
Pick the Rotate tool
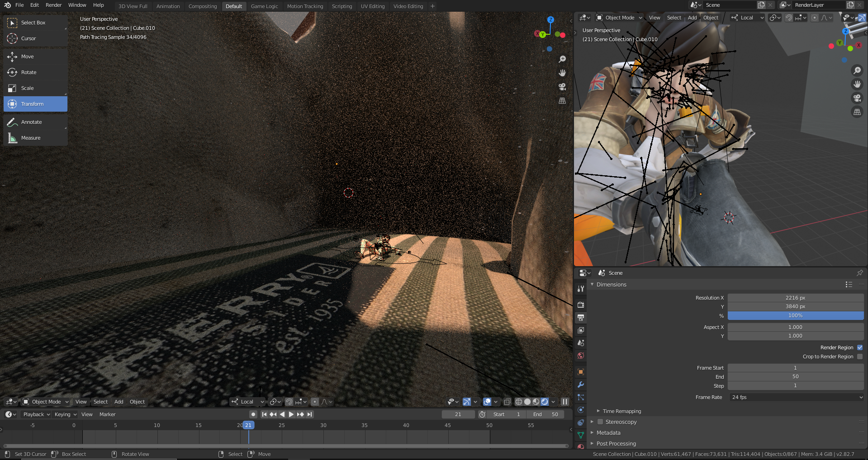point(35,72)
